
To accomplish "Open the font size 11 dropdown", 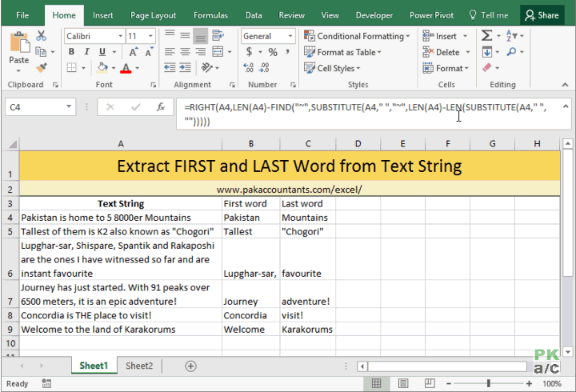I will point(150,36).
